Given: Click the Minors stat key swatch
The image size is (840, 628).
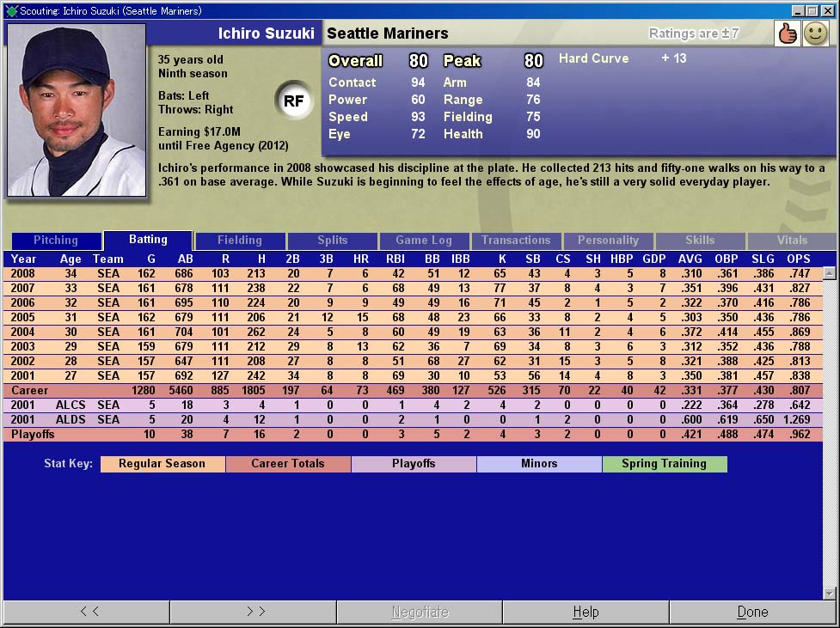Looking at the screenshot, I should pos(539,464).
